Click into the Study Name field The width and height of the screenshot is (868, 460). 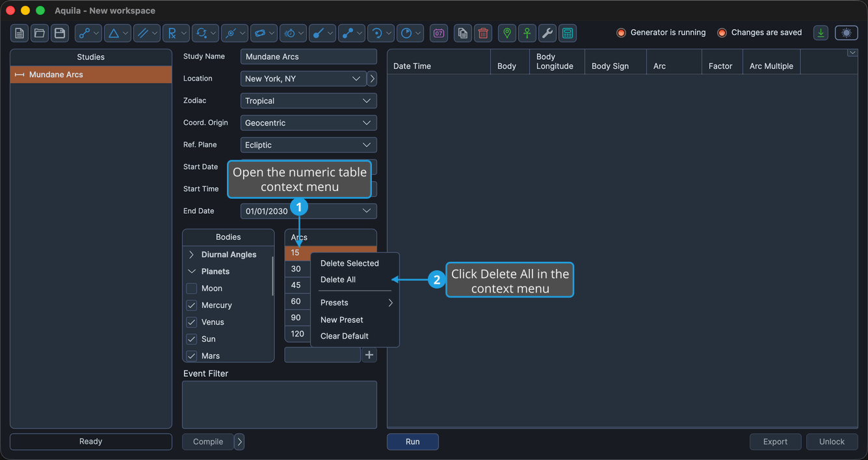[x=309, y=57]
